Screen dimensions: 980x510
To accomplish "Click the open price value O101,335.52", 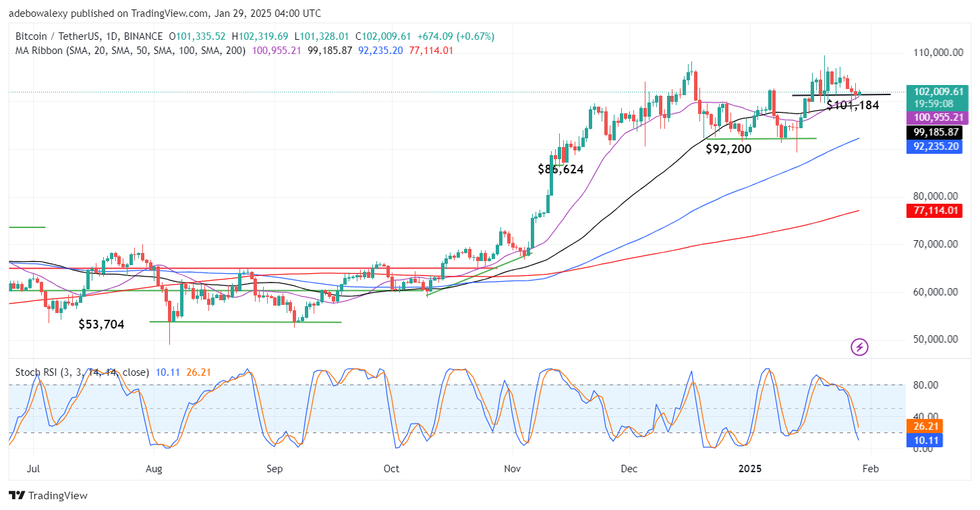I will pos(198,36).
